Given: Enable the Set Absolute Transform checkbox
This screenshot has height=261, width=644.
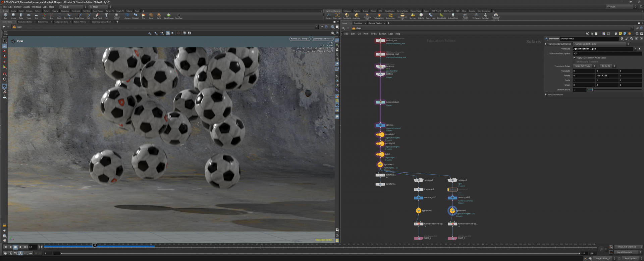Looking at the screenshot, I should tap(574, 62).
